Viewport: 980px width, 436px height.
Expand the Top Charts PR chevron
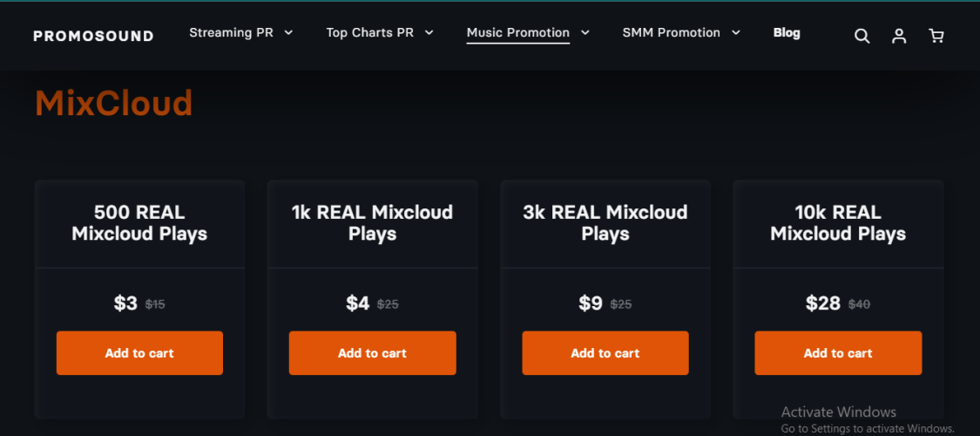(x=429, y=33)
